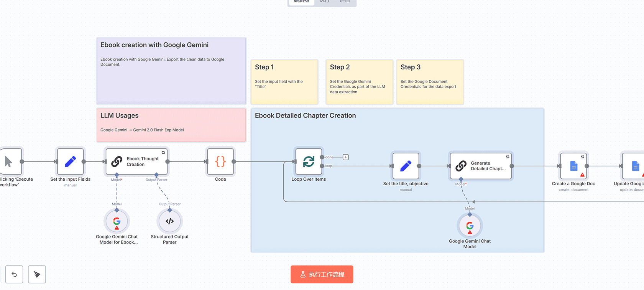Viewport: 644px width, 290px height.
Task: Switch to the 执行 (Executions) tab
Action: (x=324, y=2)
